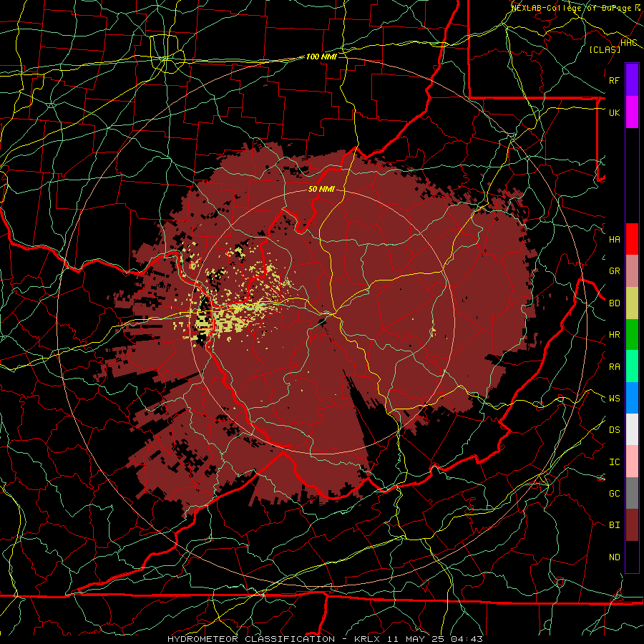Click the 50 NMI range ring label

pyautogui.click(x=321, y=189)
